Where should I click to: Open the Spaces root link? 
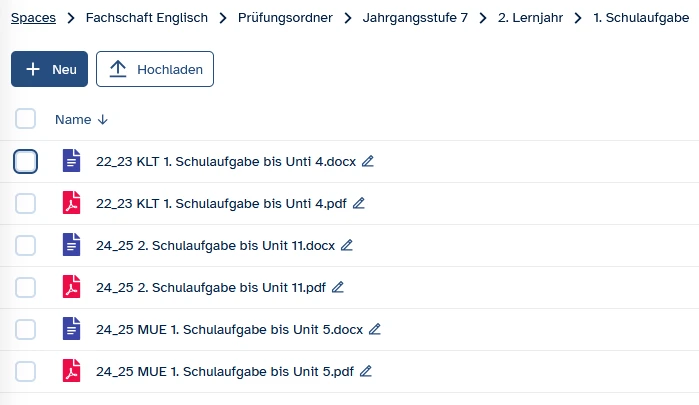pyautogui.click(x=33, y=18)
